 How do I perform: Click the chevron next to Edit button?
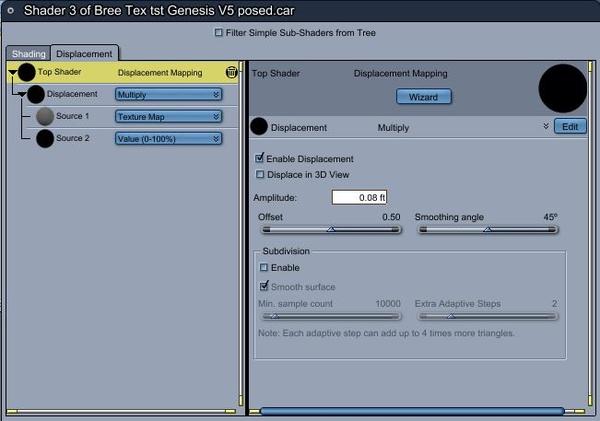(x=546, y=126)
